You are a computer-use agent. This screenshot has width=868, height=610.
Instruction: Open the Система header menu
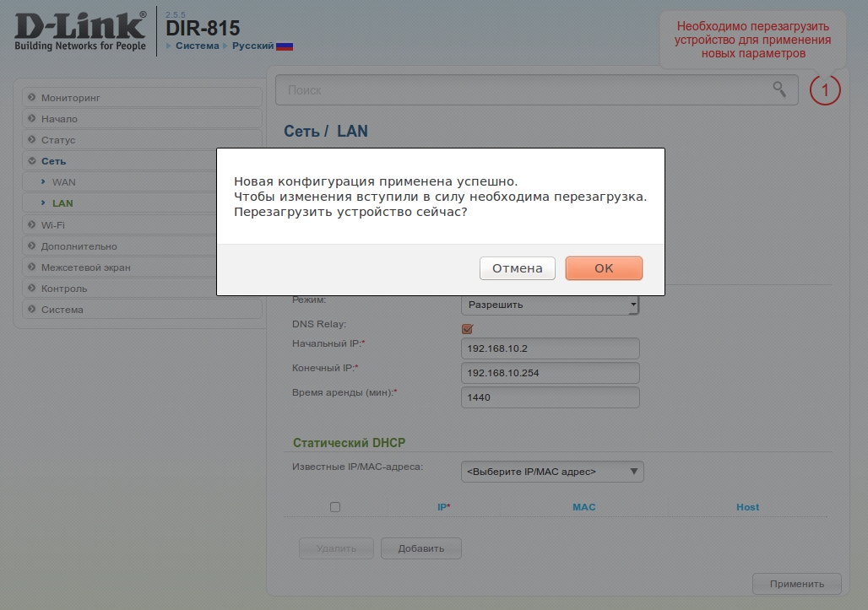click(197, 46)
